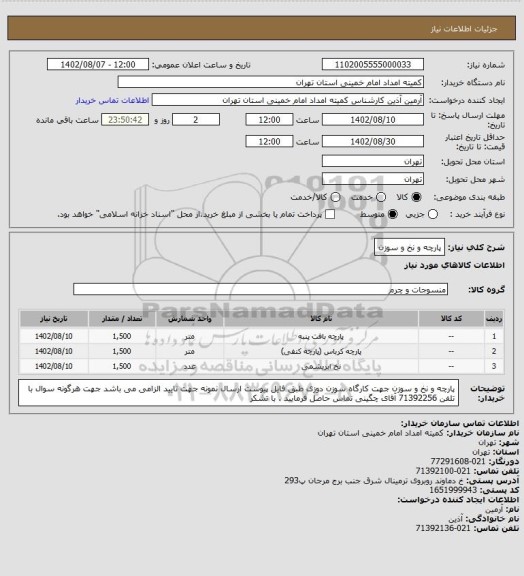This screenshot has height=576, width=524.
Task: Click the buyer notes text box
Action: 238,393
